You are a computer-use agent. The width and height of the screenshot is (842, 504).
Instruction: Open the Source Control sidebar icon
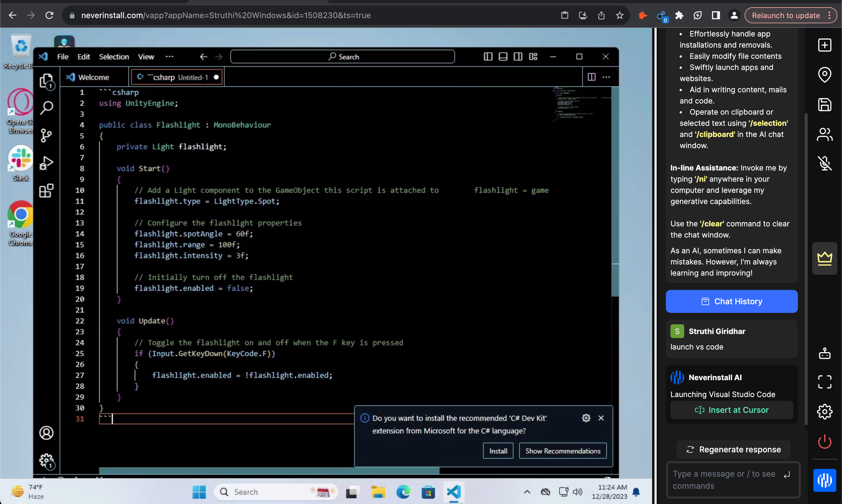46,135
